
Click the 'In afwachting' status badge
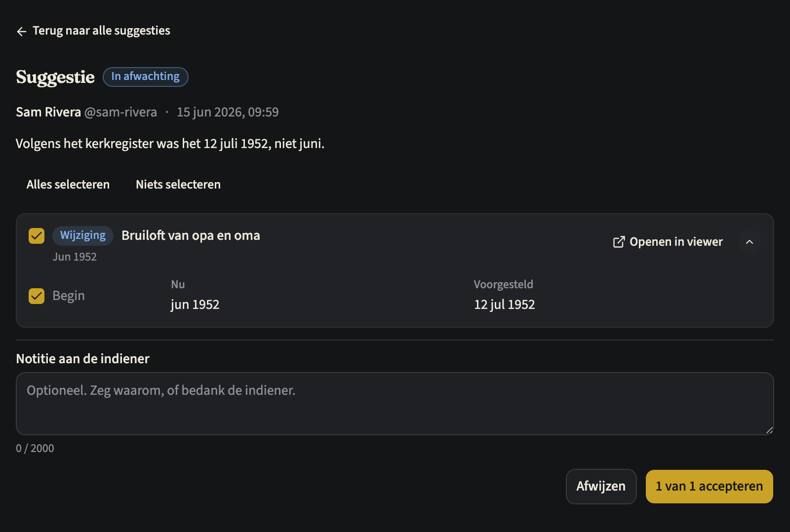pyautogui.click(x=146, y=76)
